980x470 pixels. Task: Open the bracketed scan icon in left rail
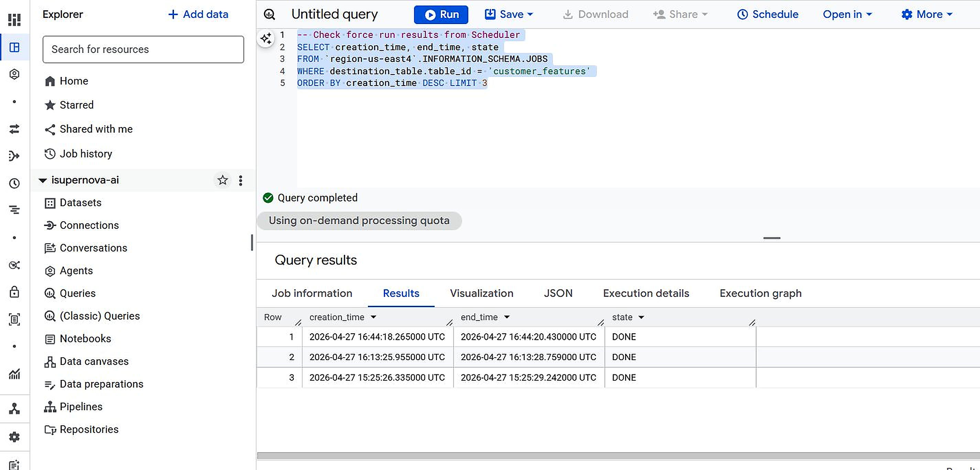pyautogui.click(x=14, y=320)
